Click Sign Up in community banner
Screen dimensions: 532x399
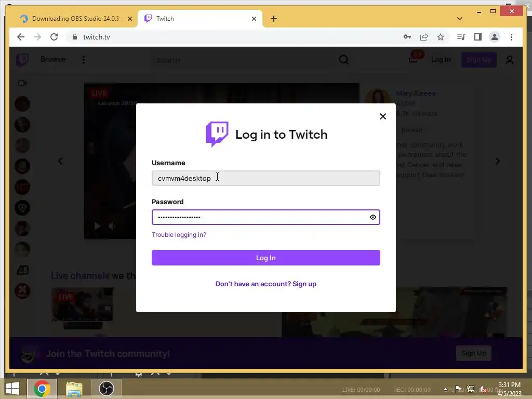(474, 353)
